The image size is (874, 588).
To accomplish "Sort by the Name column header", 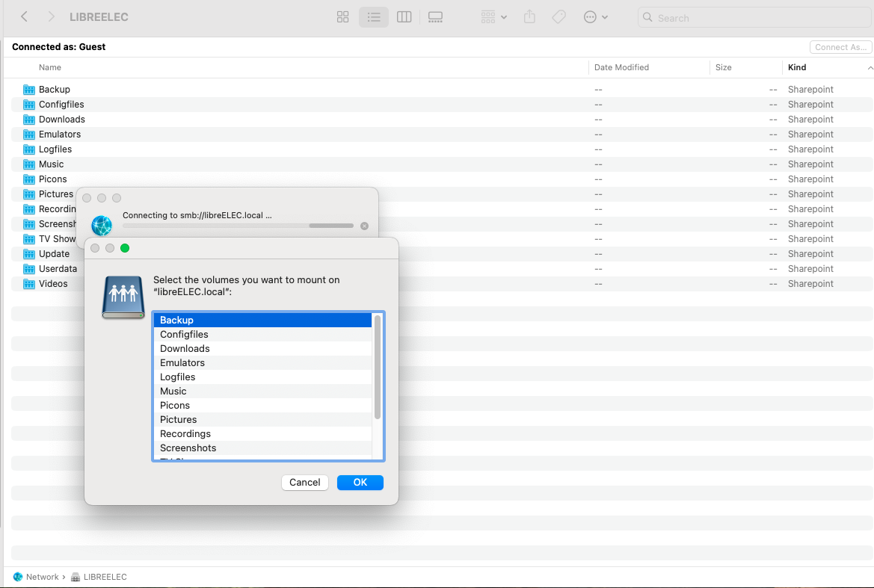I will [x=50, y=67].
